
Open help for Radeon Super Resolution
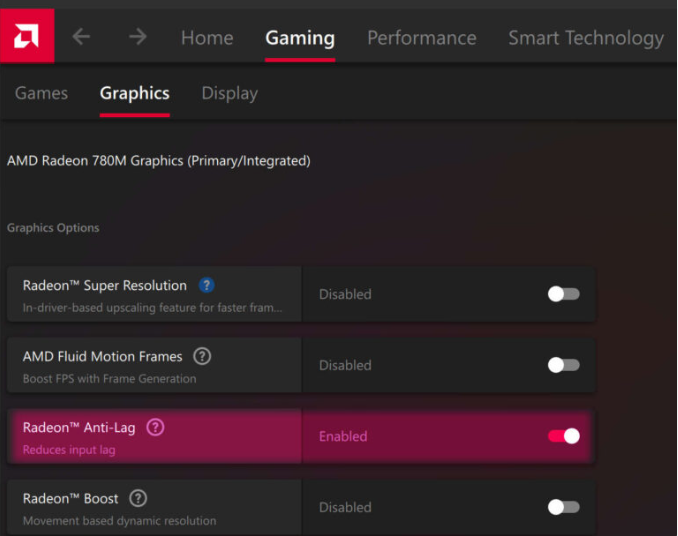pyautogui.click(x=207, y=285)
